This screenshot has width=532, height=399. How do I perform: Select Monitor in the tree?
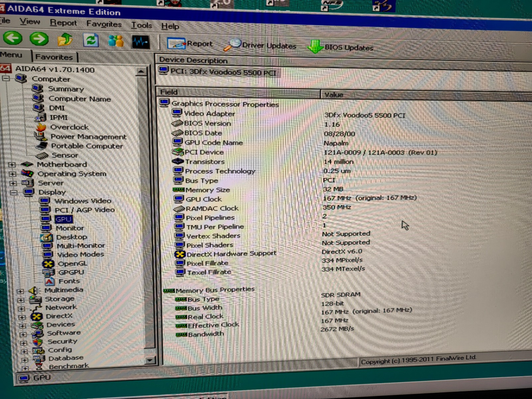pyautogui.click(x=70, y=228)
